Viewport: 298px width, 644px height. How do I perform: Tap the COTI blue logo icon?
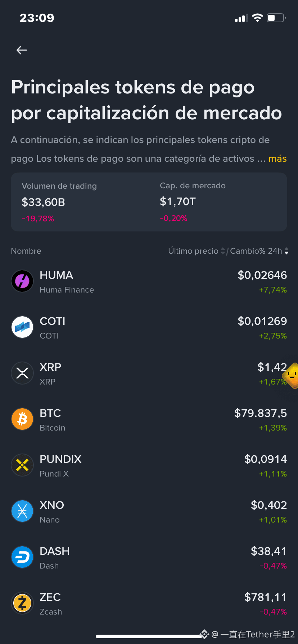coord(22,327)
